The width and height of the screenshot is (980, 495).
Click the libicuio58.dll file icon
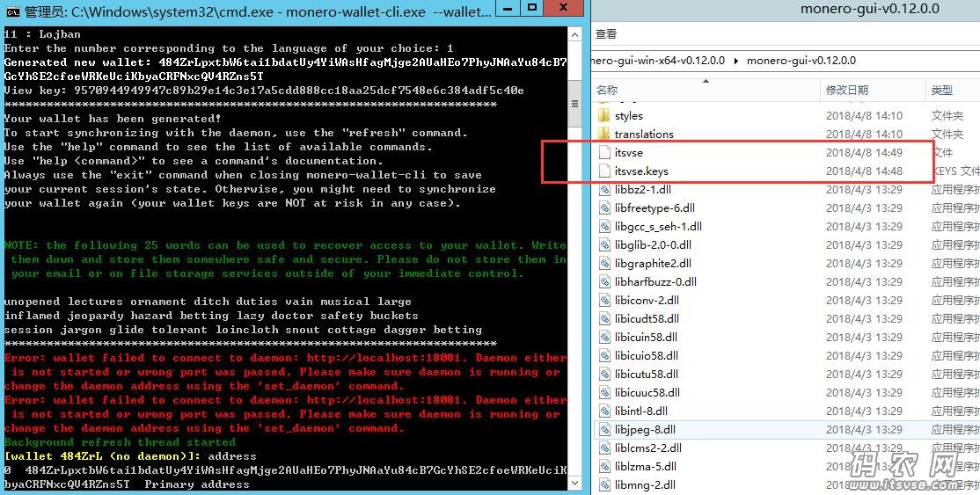pyautogui.click(x=603, y=355)
